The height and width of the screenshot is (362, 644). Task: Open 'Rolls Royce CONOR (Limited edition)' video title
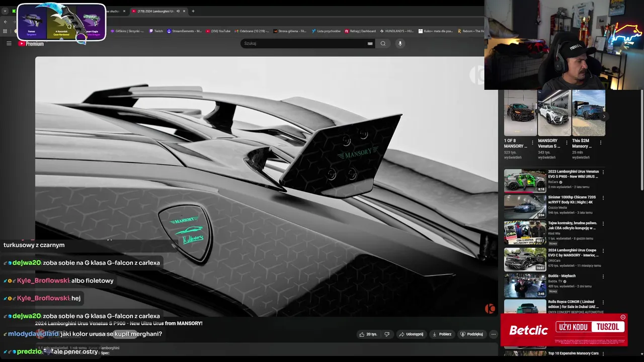[x=573, y=304]
